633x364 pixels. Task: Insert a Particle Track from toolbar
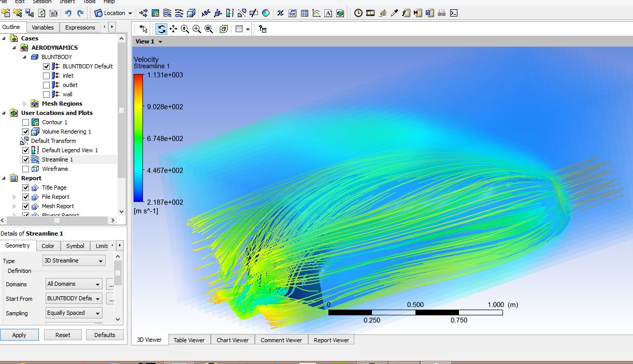pyautogui.click(x=179, y=13)
